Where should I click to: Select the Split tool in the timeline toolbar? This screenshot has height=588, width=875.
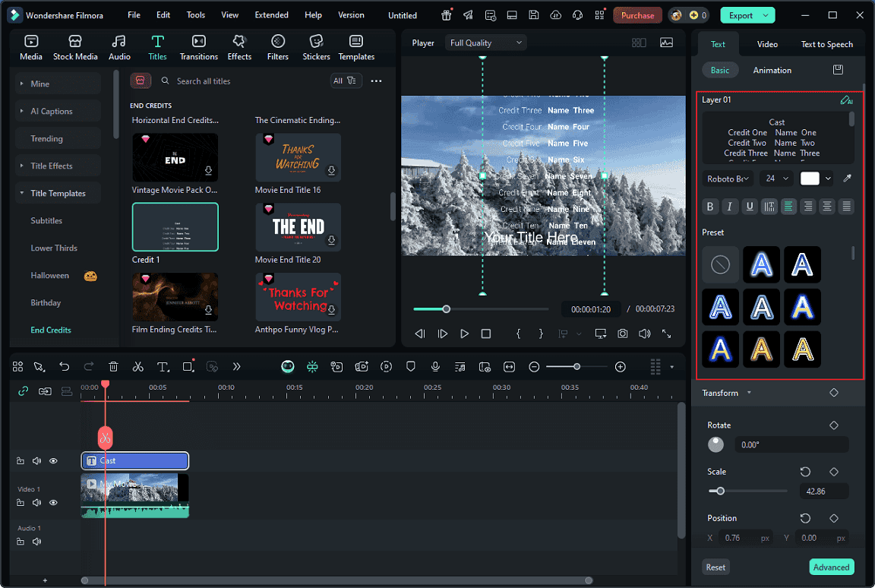tap(138, 366)
